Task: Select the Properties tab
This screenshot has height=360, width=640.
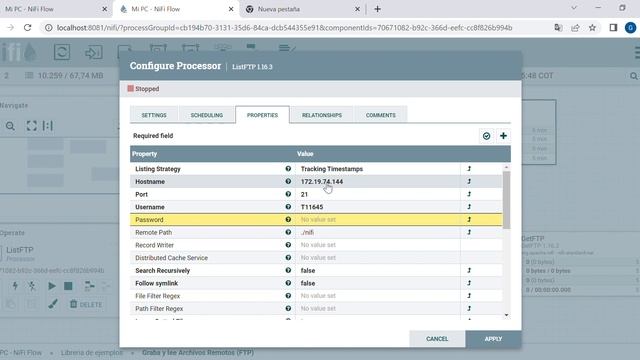Action: coord(262,115)
